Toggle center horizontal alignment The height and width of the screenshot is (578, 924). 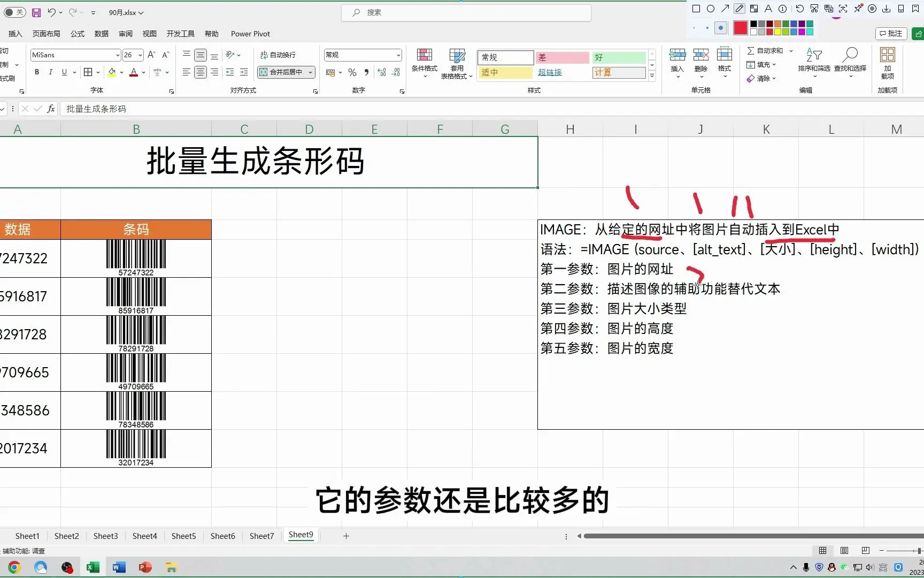click(201, 72)
